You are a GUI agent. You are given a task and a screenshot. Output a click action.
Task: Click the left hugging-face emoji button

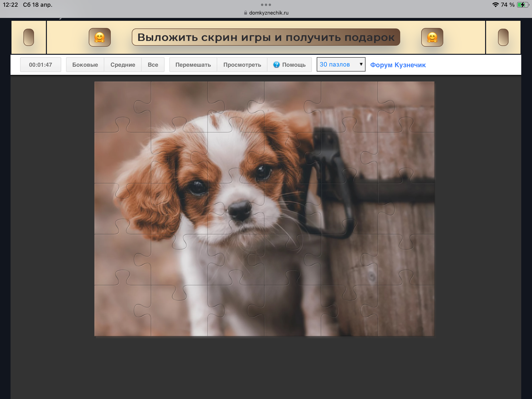100,37
